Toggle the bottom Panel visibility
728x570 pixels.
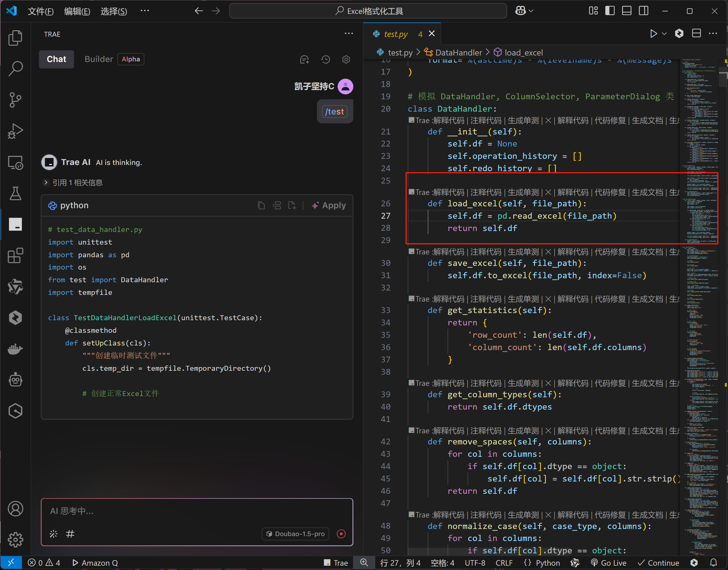tap(626, 11)
